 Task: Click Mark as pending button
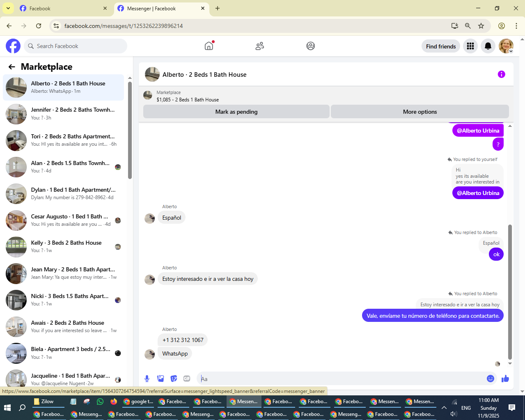236,112
